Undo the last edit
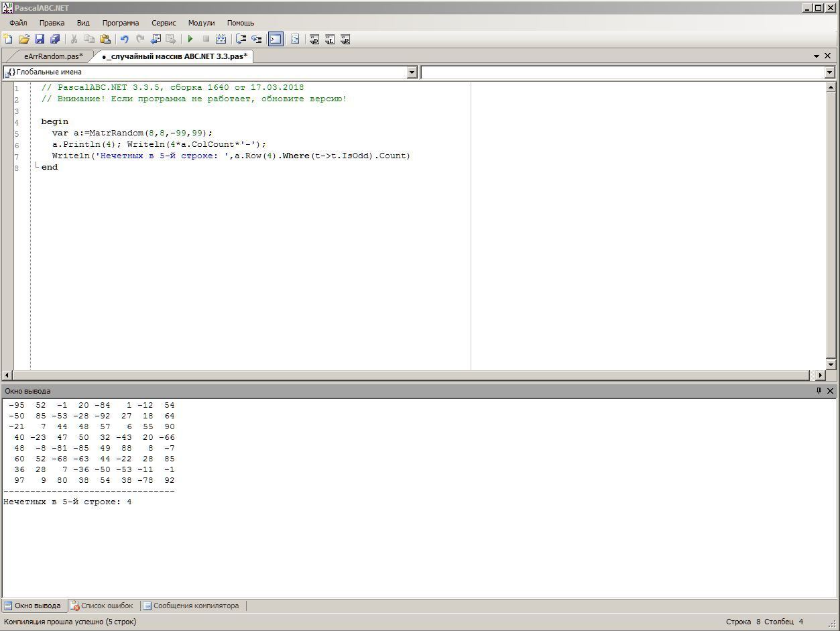Viewport: 840px width, 631px height. [124, 40]
